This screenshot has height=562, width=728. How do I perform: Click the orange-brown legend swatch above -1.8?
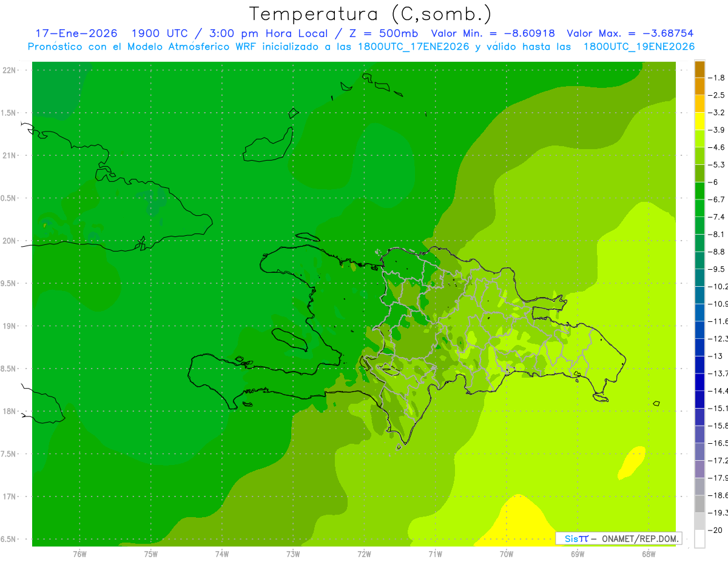pyautogui.click(x=699, y=69)
